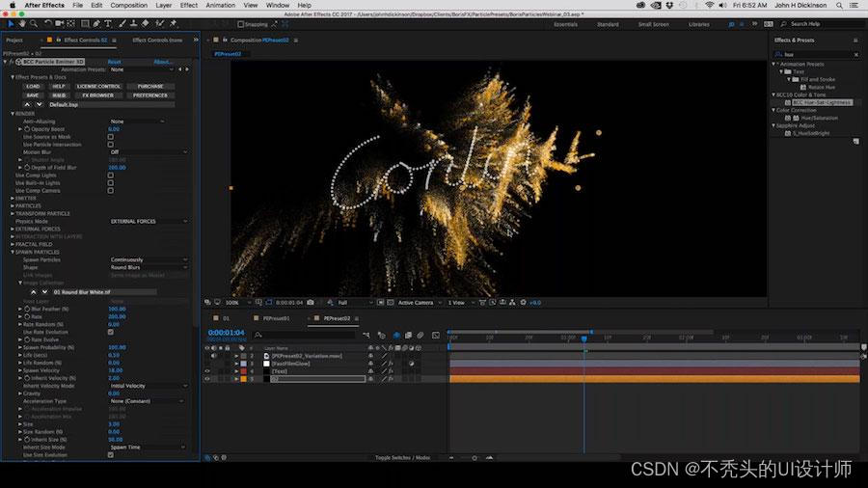Open composition mini-flowchart in timeline
This screenshot has width=868, height=488.
point(366,335)
